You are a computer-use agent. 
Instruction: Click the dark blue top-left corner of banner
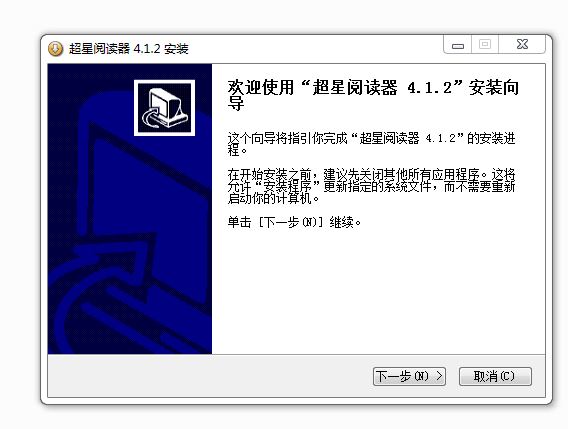pos(65,78)
